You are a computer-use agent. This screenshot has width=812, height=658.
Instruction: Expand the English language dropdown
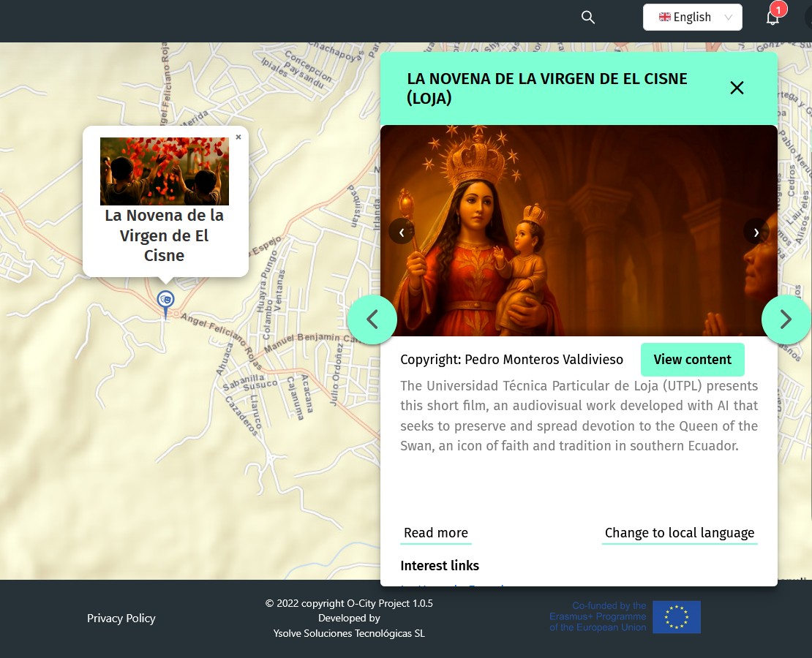coord(692,17)
